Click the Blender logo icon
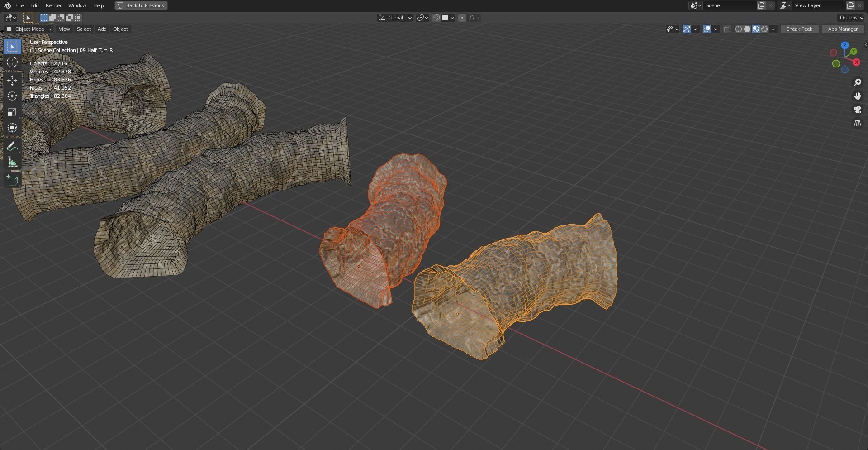Image resolution: width=868 pixels, height=450 pixels. pos(7,5)
